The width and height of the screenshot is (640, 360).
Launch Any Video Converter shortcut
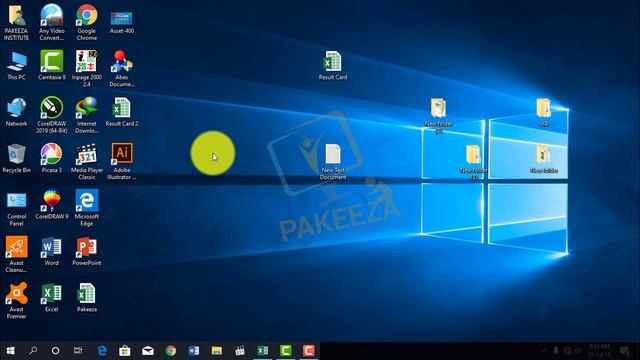51,22
